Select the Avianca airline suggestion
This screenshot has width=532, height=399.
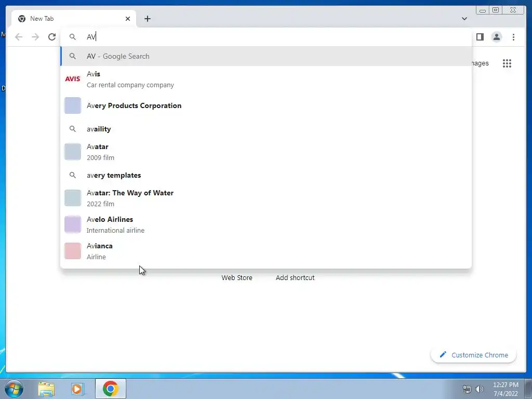pyautogui.click(x=266, y=251)
